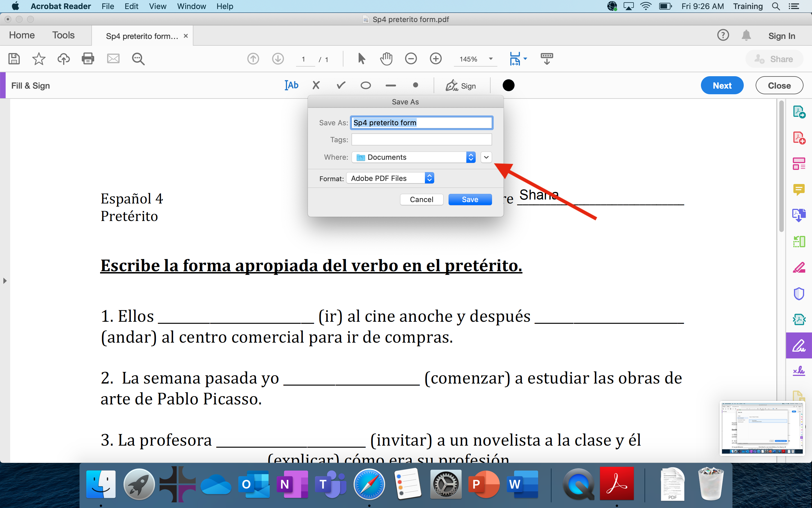The height and width of the screenshot is (508, 812).
Task: Click the fit page width icon
Action: tap(515, 59)
